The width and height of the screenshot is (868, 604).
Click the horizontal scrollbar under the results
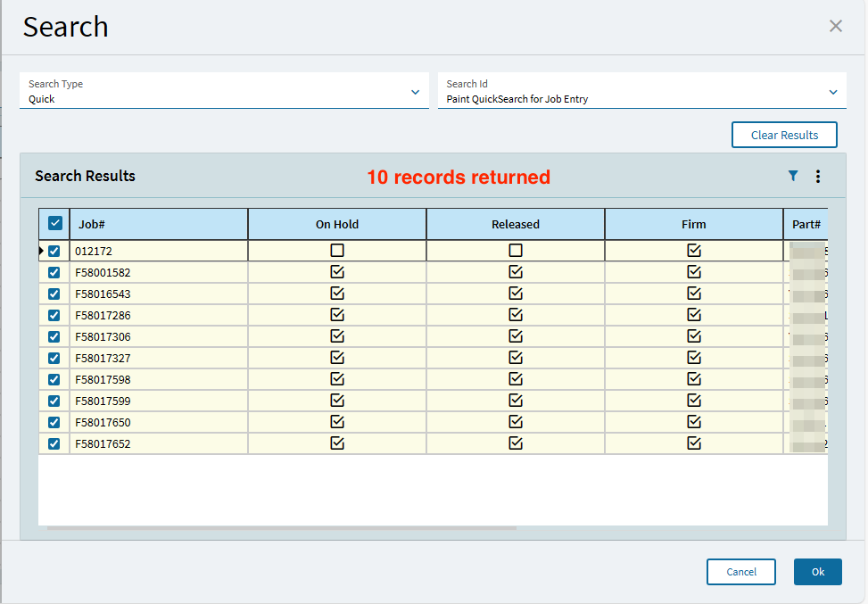(282, 528)
